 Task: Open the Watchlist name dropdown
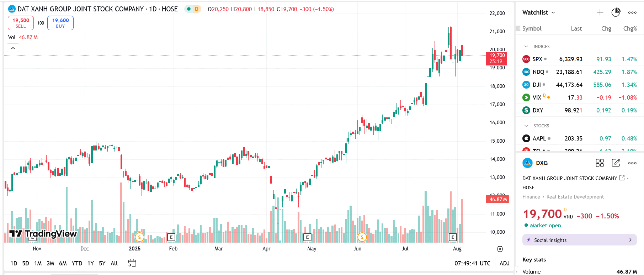[x=538, y=12]
